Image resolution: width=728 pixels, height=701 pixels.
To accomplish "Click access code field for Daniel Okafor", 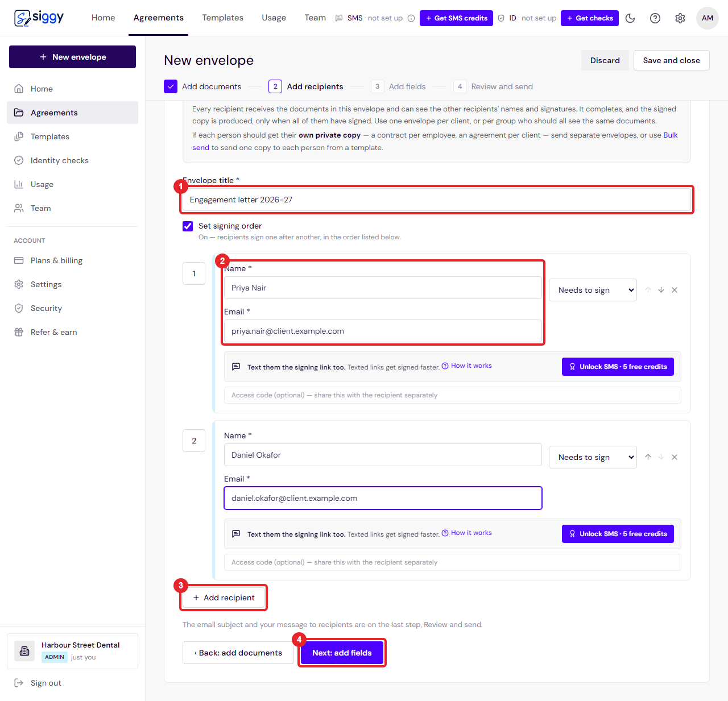I will pyautogui.click(x=452, y=562).
